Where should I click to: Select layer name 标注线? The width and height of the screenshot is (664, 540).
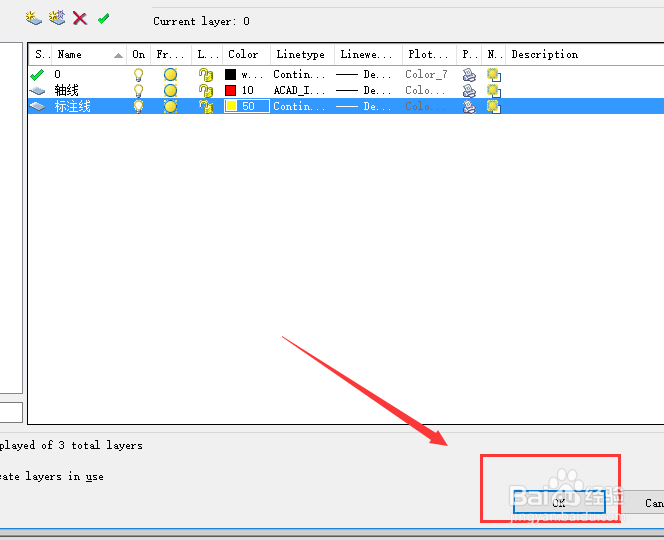72,106
